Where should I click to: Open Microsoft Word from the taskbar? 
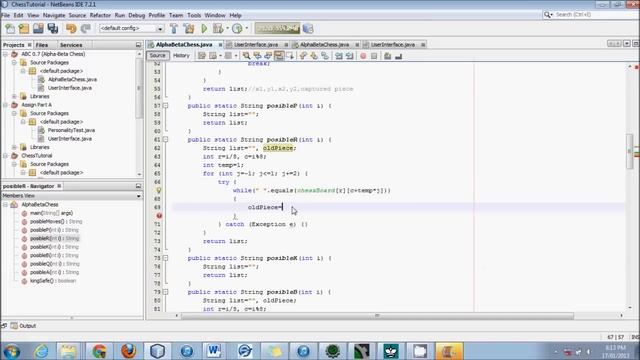click(x=213, y=351)
